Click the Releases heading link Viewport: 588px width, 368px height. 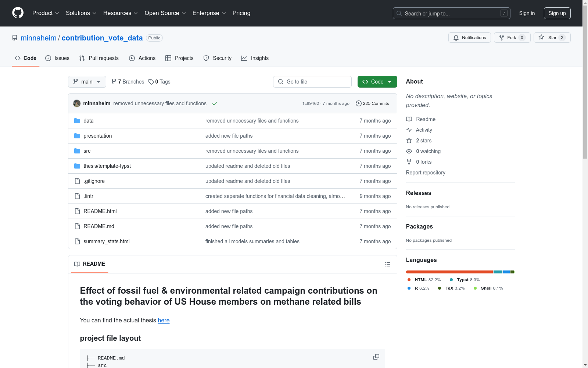pyautogui.click(x=419, y=193)
